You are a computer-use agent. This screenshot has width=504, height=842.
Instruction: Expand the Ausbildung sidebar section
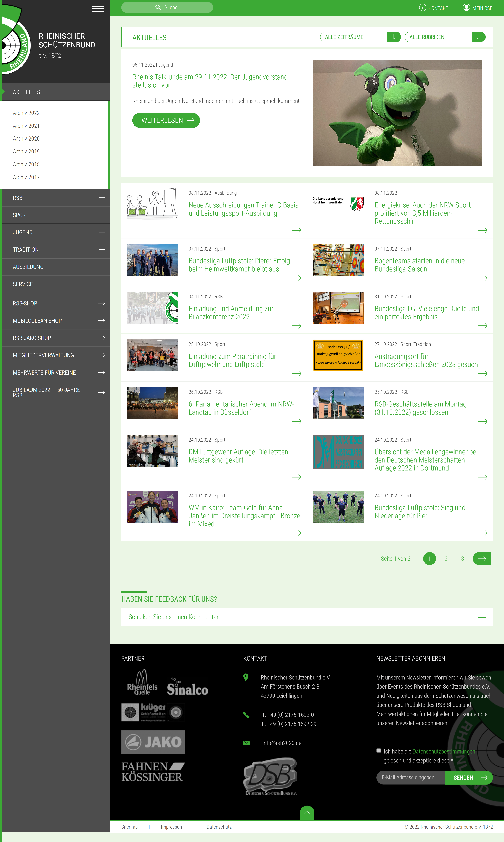[x=102, y=267]
